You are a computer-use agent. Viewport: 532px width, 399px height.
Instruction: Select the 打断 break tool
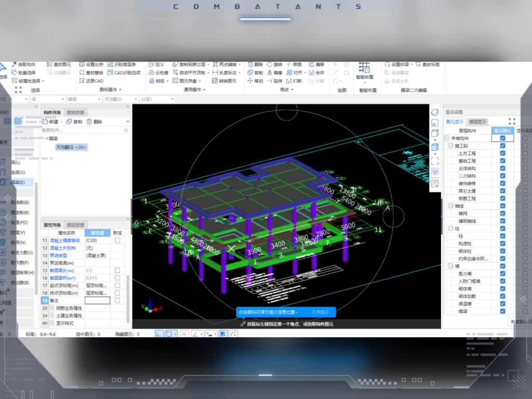tap(294, 81)
